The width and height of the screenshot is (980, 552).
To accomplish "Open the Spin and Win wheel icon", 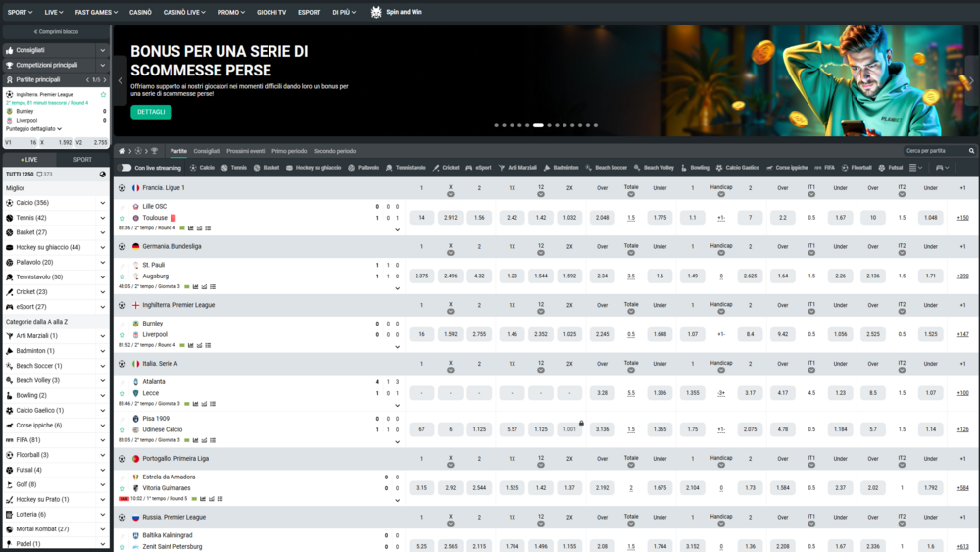I will (x=376, y=12).
